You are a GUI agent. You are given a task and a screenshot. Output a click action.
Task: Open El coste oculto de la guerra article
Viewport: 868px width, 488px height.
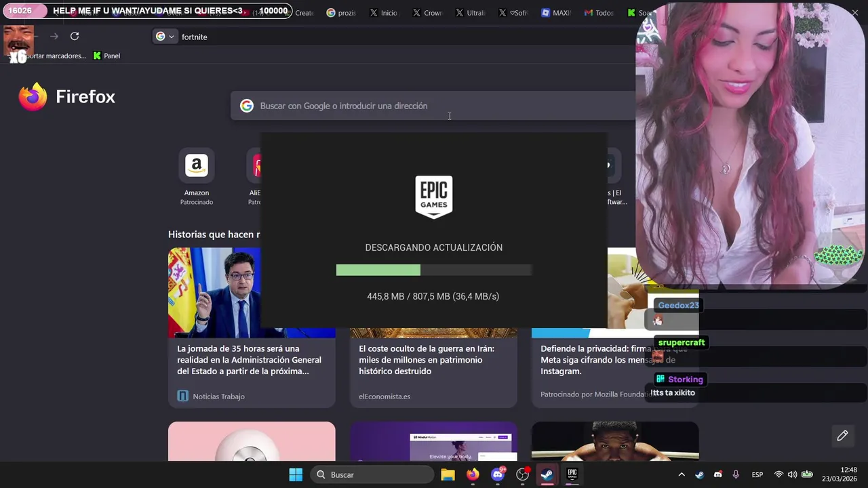coord(427,360)
